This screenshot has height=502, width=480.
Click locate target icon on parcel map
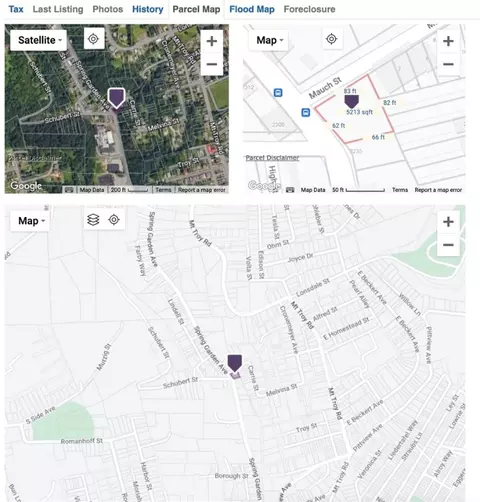(x=331, y=39)
